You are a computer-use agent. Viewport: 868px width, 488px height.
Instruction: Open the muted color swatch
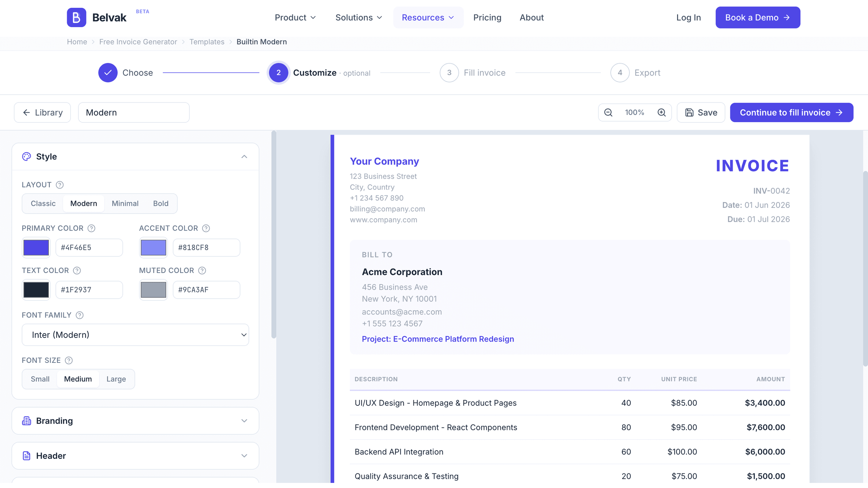153,290
